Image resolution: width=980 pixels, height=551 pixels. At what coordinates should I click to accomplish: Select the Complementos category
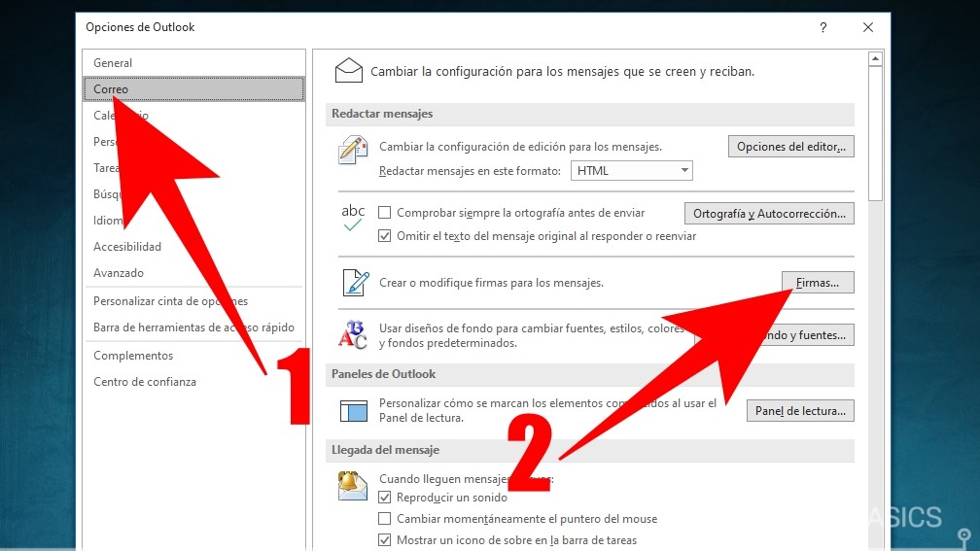pyautogui.click(x=193, y=356)
